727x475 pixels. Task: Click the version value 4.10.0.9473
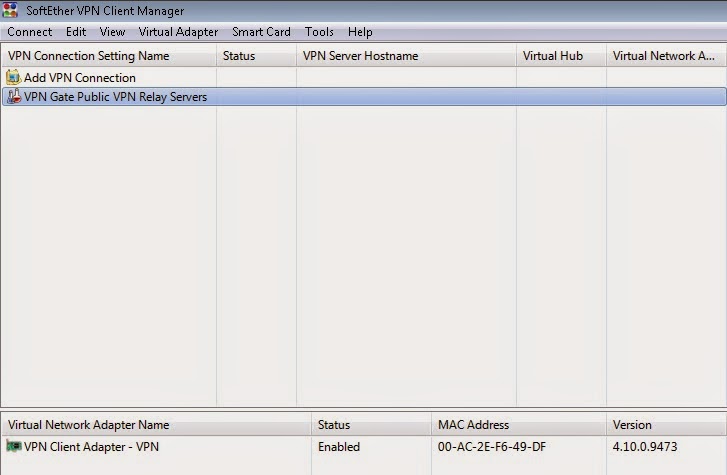pyautogui.click(x=645, y=447)
